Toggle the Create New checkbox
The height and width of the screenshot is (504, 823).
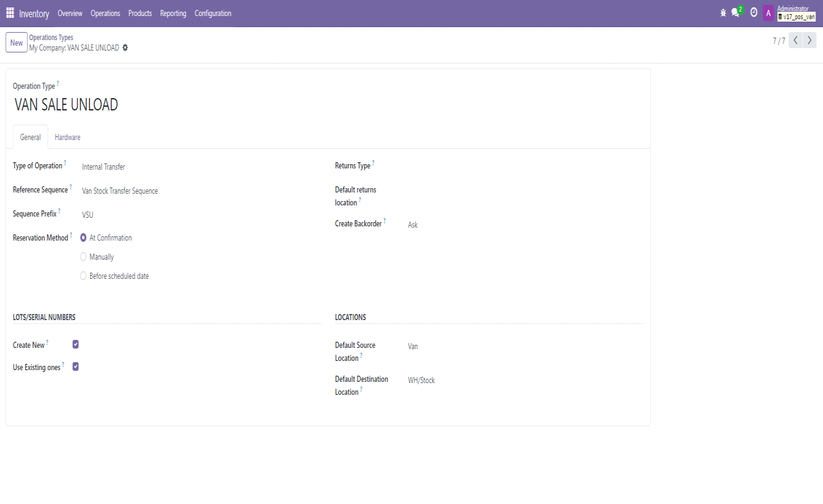pyautogui.click(x=75, y=344)
